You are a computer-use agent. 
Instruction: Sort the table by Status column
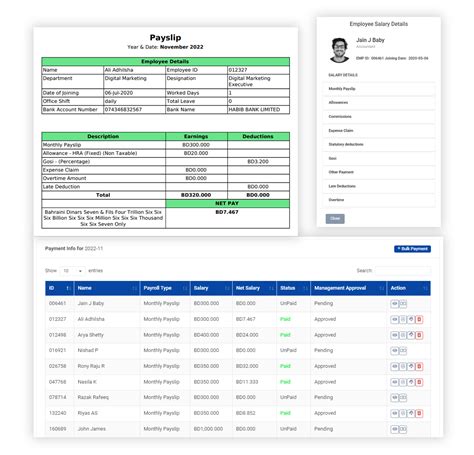[x=293, y=288]
